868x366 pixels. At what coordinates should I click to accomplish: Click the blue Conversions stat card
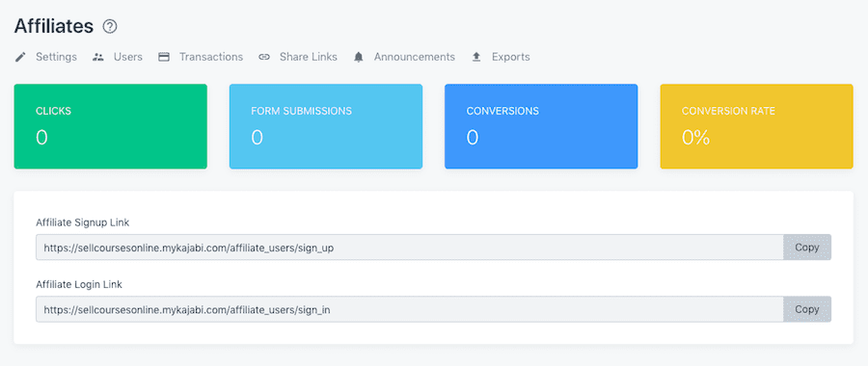pyautogui.click(x=541, y=126)
